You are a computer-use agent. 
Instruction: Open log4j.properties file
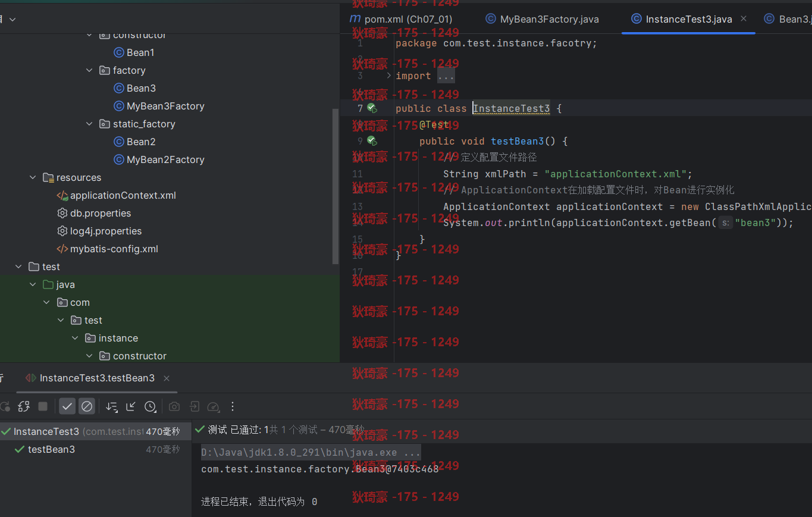click(x=99, y=231)
